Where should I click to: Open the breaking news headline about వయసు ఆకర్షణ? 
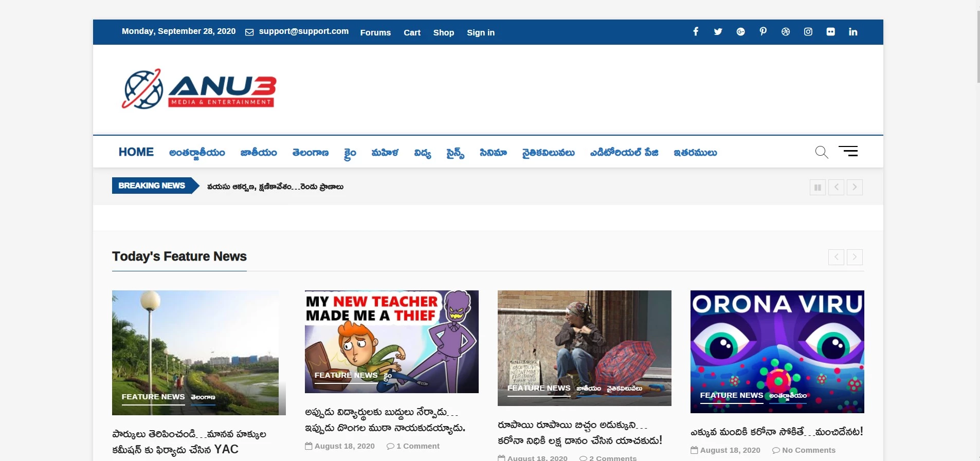pos(275,187)
